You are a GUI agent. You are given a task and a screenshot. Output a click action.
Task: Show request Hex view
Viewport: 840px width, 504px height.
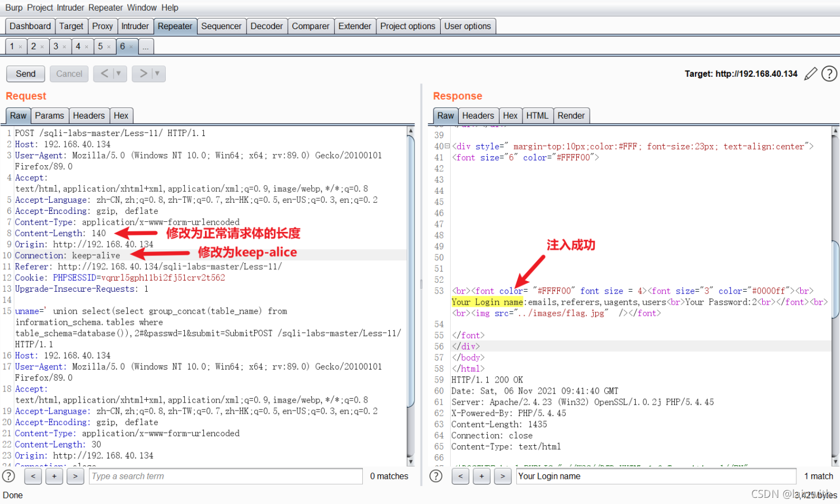coord(121,115)
